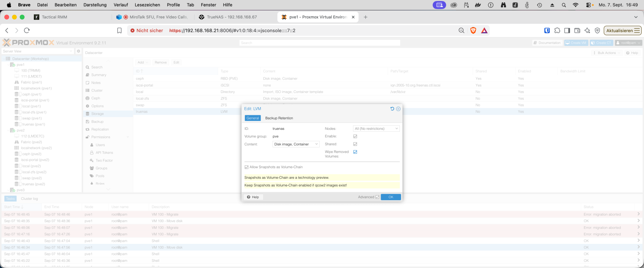644x268 pixels.
Task: Click Help in Edit: LVM dialog
Action: (253, 197)
